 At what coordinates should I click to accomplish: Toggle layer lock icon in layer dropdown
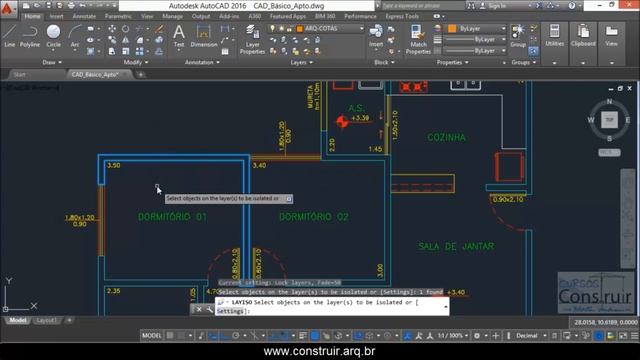pyautogui.click(x=289, y=29)
